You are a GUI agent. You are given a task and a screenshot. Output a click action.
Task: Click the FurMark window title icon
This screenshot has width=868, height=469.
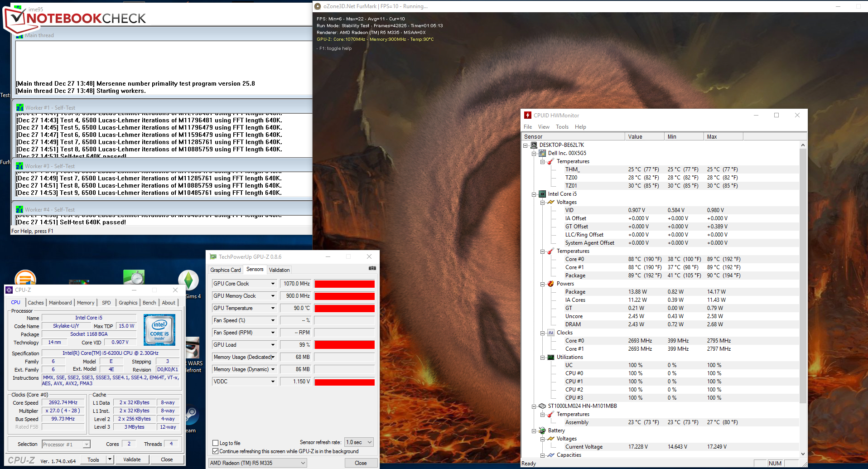pyautogui.click(x=318, y=6)
